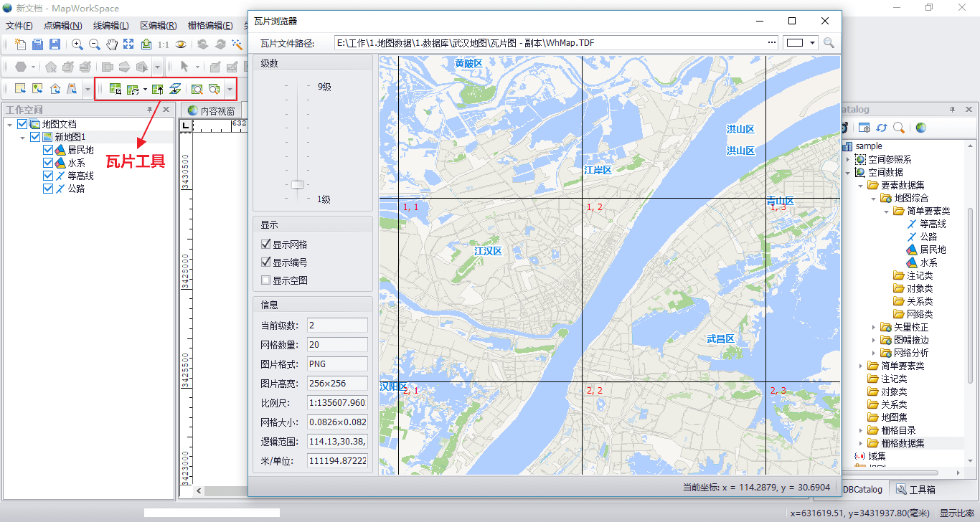Click the eye preview icon in toolbar

[182, 44]
